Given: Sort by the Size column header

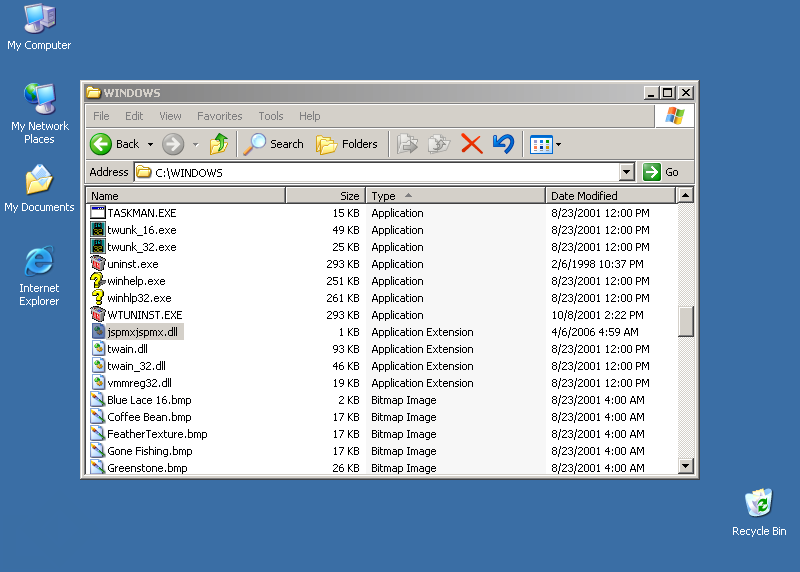Looking at the screenshot, I should 326,196.
